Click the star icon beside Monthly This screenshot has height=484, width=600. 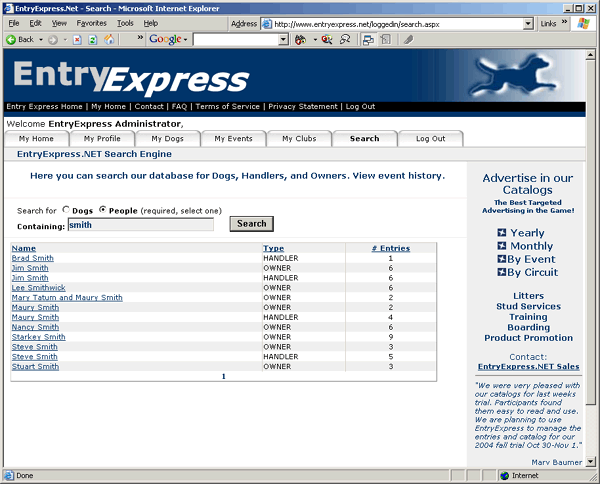[x=502, y=246]
